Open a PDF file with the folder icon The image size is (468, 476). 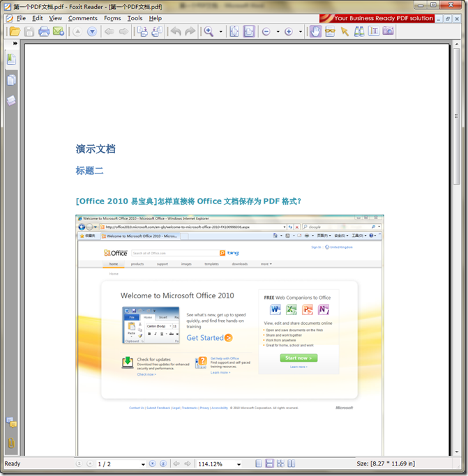pyautogui.click(x=15, y=31)
